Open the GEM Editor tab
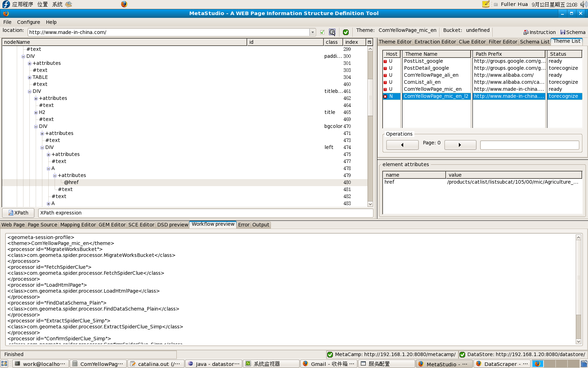Image resolution: width=588 pixels, height=368 pixels. tap(112, 225)
